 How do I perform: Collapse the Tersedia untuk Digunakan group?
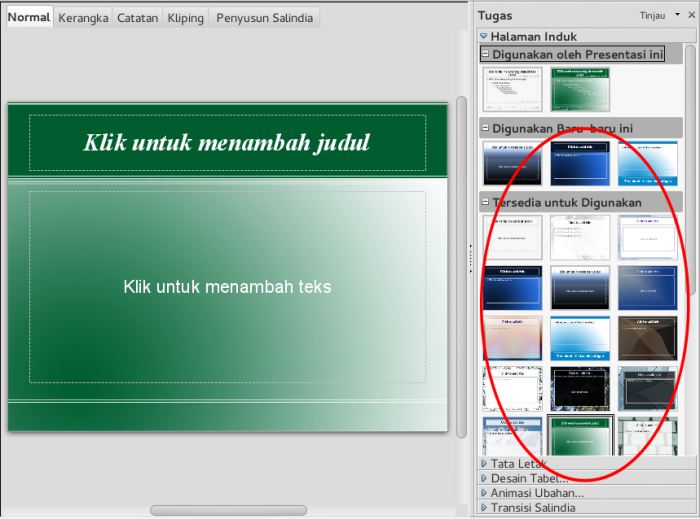pyautogui.click(x=485, y=202)
